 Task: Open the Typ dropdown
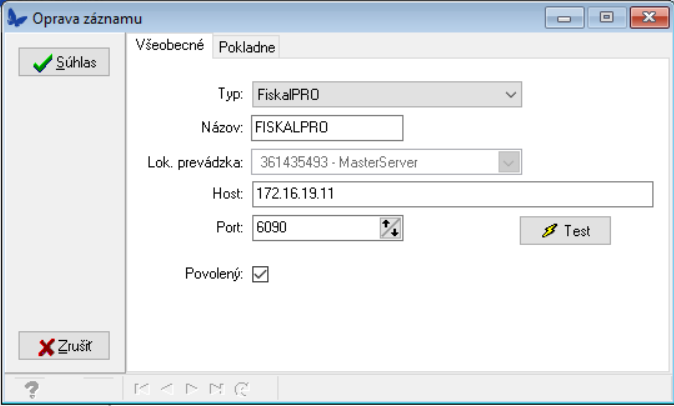pyautogui.click(x=510, y=95)
